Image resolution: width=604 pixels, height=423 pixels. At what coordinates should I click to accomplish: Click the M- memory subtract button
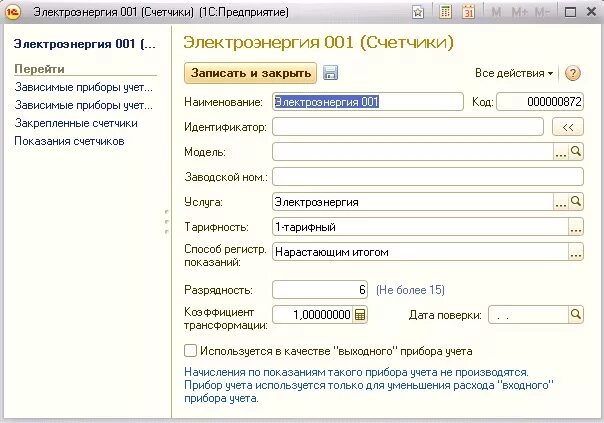tap(542, 12)
